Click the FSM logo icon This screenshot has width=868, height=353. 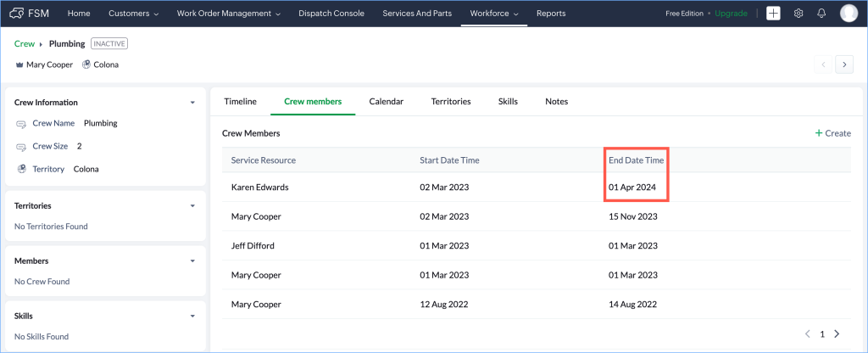click(x=16, y=14)
